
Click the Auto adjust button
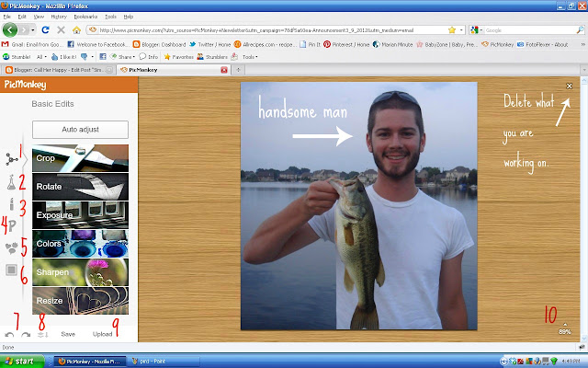80,130
